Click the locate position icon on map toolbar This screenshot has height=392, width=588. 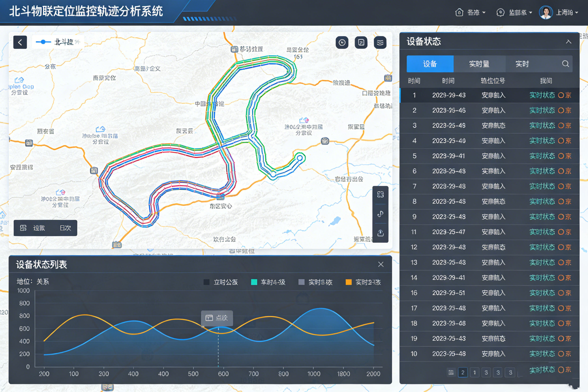380,233
